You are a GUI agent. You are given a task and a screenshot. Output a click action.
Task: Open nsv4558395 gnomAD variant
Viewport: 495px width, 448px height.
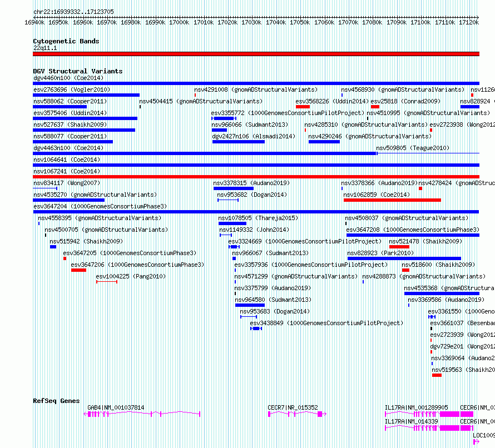pos(100,218)
